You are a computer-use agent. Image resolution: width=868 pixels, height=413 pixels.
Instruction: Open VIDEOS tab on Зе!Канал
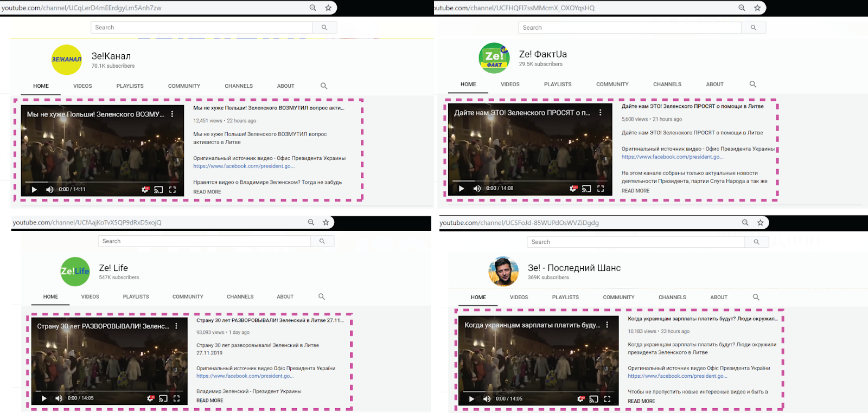[x=82, y=86]
